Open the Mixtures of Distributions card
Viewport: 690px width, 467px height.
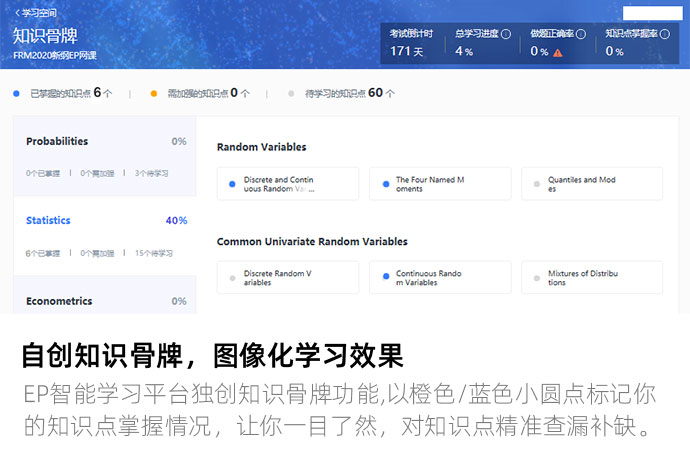click(592, 277)
